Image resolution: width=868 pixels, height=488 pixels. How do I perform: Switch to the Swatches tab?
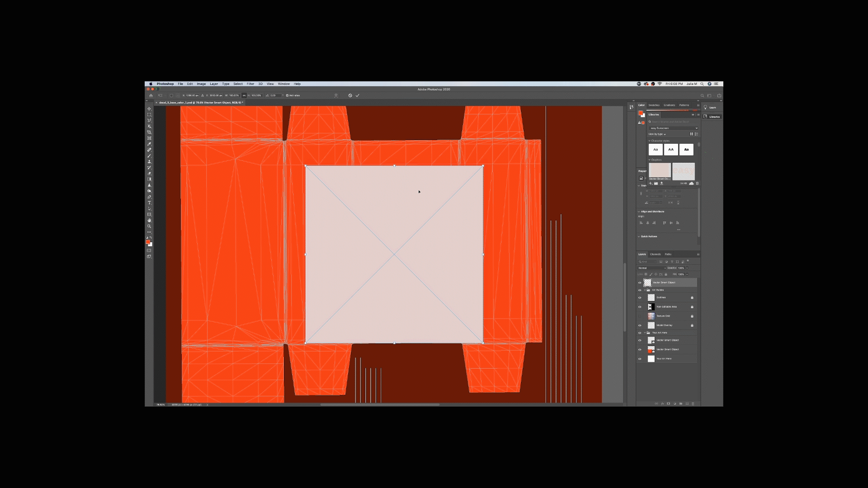pos(654,105)
